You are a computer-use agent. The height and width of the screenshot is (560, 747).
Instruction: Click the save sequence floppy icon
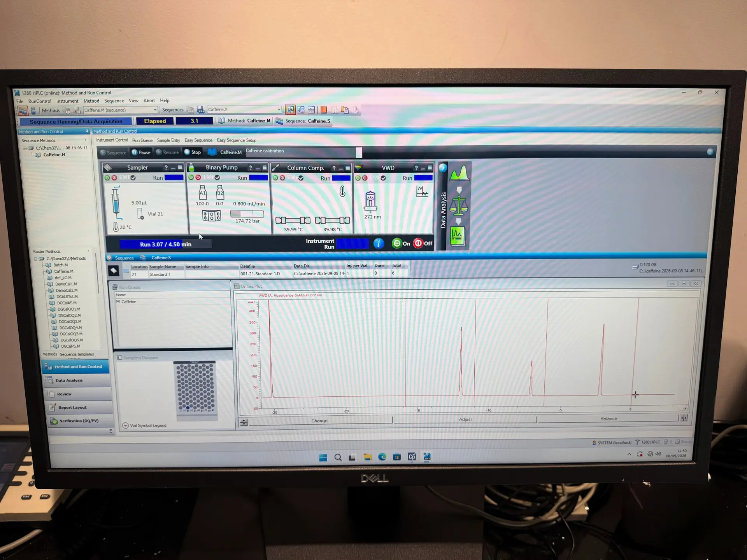(200, 110)
